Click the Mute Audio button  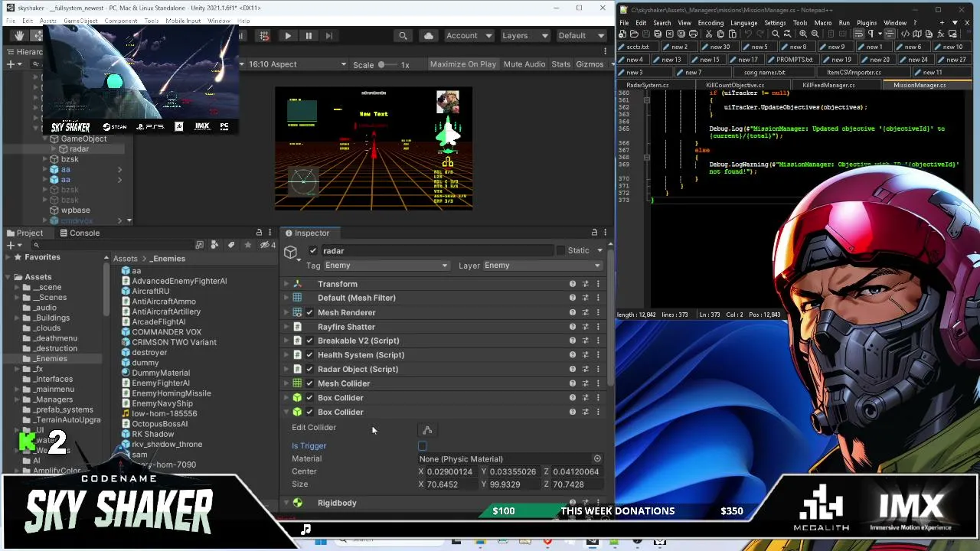524,64
